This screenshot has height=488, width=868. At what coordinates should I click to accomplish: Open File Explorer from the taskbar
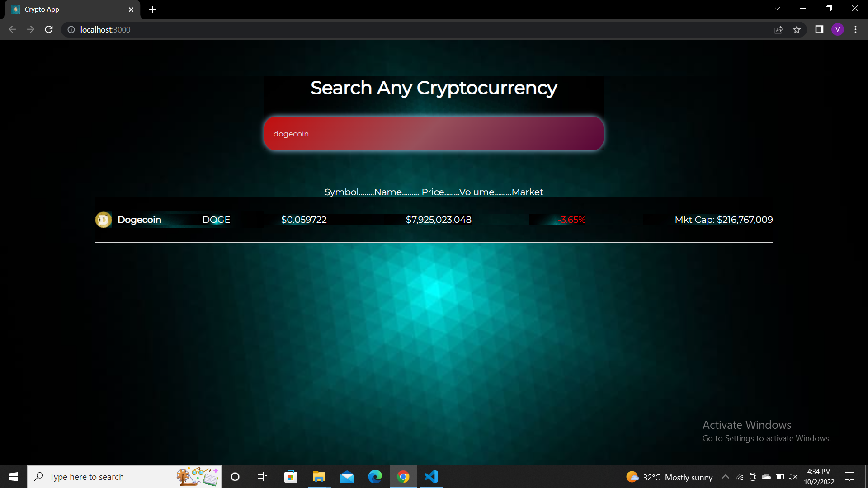click(x=319, y=477)
